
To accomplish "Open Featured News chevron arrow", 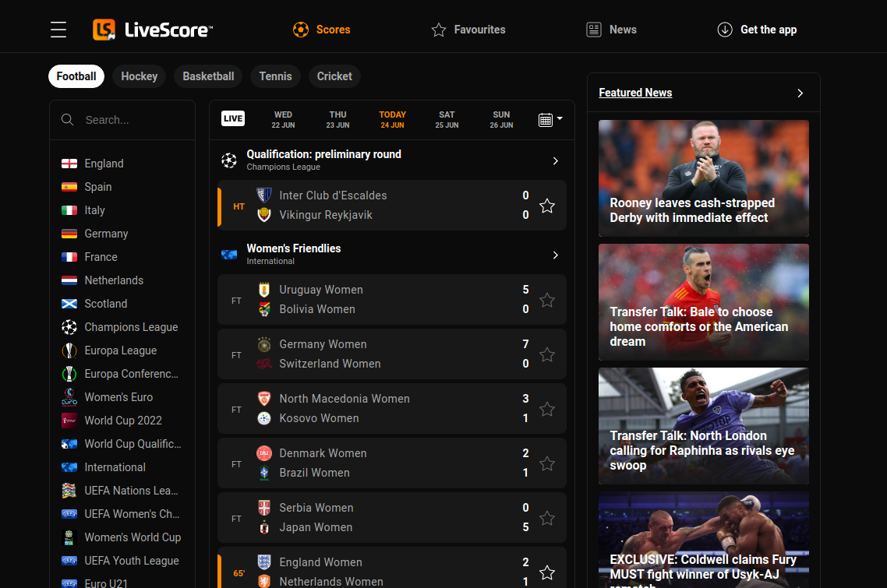I will point(800,93).
